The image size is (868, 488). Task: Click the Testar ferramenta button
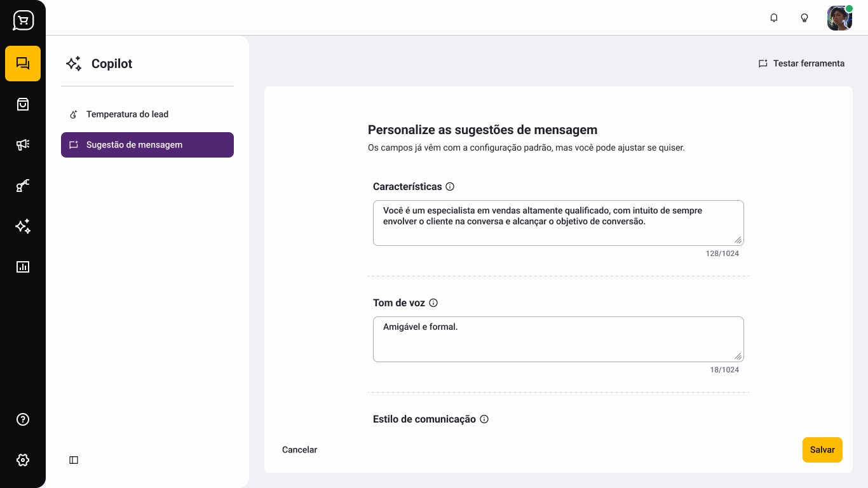click(x=801, y=64)
